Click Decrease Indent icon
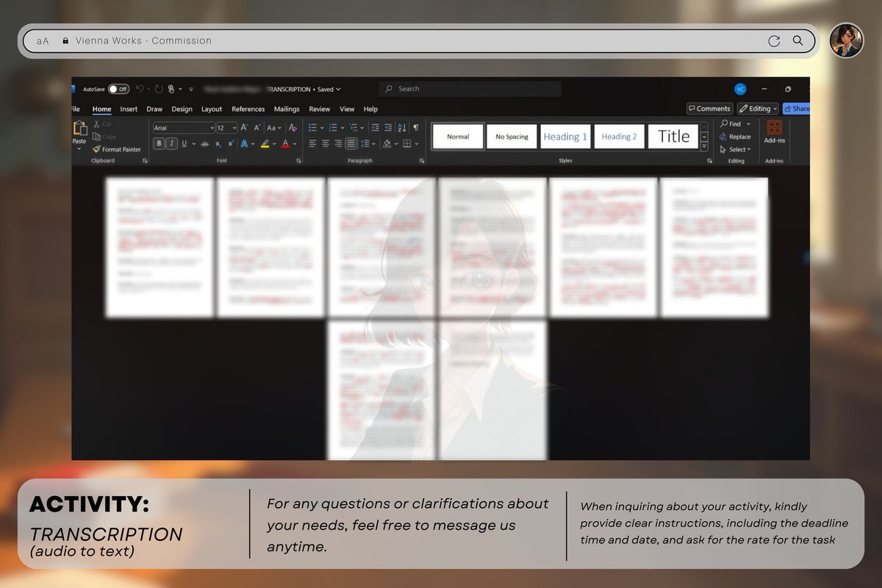The width and height of the screenshot is (882, 588). (376, 128)
